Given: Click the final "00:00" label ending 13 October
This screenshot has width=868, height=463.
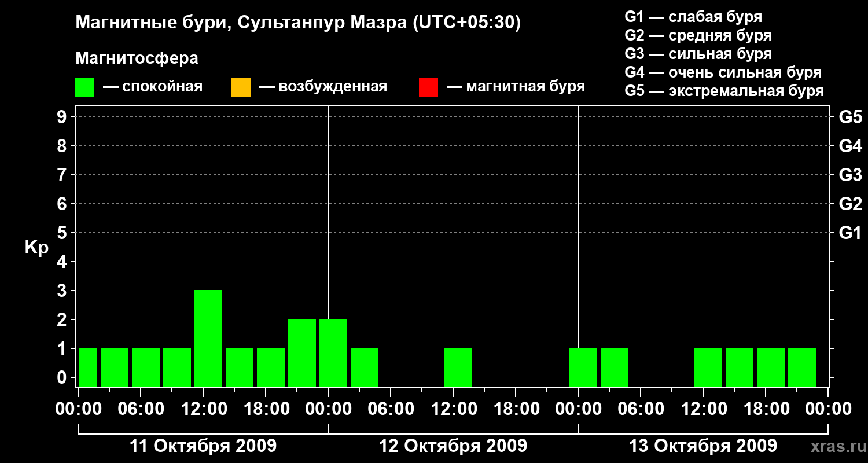Looking at the screenshot, I should [x=828, y=409].
